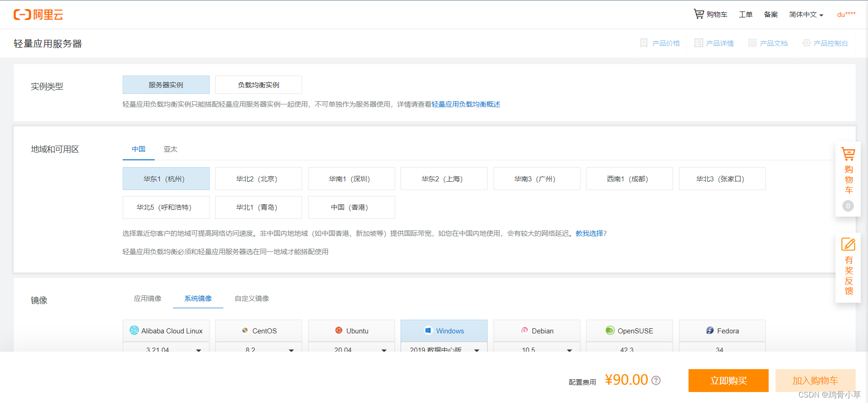Select the CentOS image
The height and width of the screenshot is (403, 868).
click(259, 331)
